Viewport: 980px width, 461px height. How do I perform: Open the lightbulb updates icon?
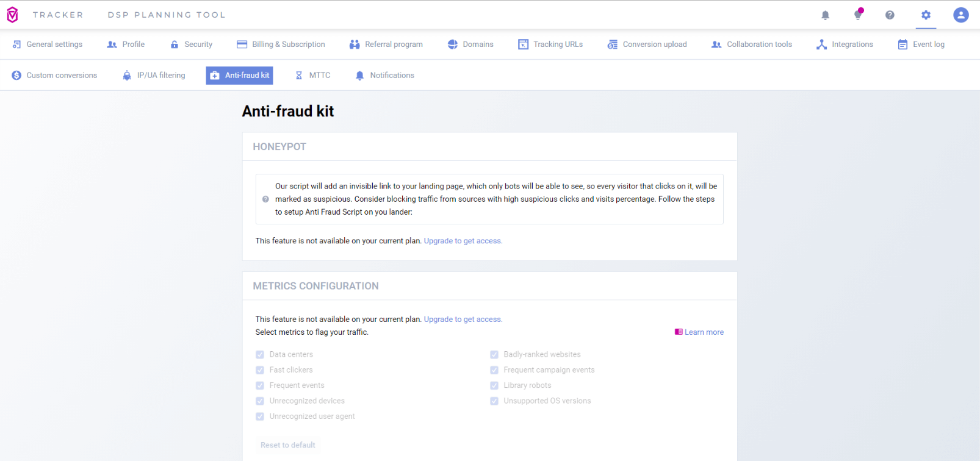coord(858,15)
